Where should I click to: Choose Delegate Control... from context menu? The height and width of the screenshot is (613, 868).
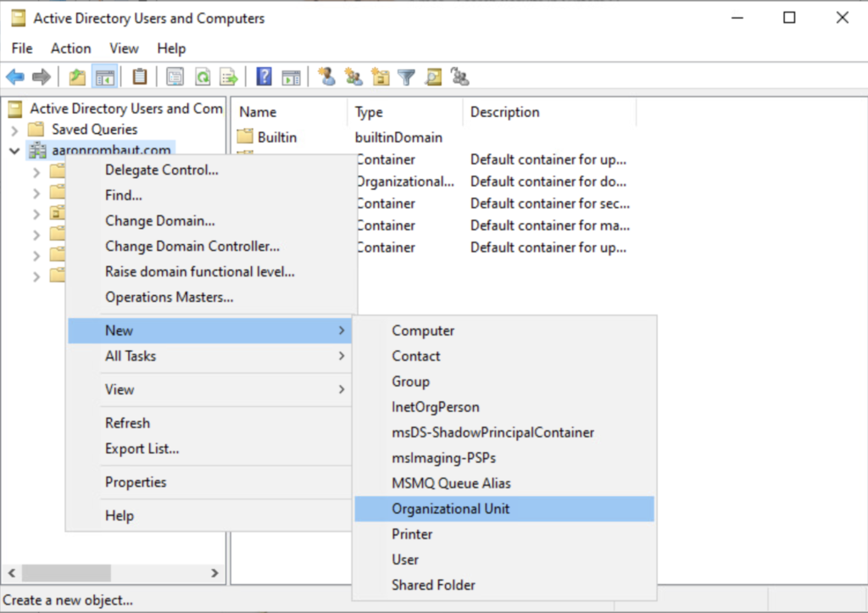click(x=162, y=170)
